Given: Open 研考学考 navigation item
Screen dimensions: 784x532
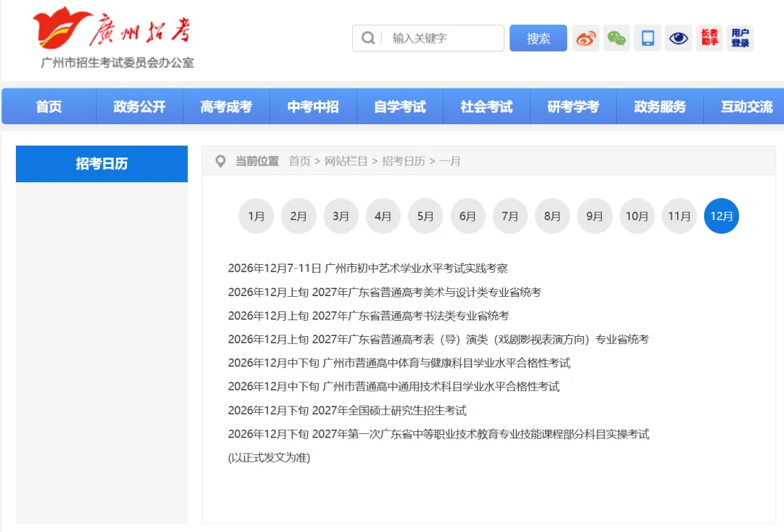Looking at the screenshot, I should click(x=573, y=107).
